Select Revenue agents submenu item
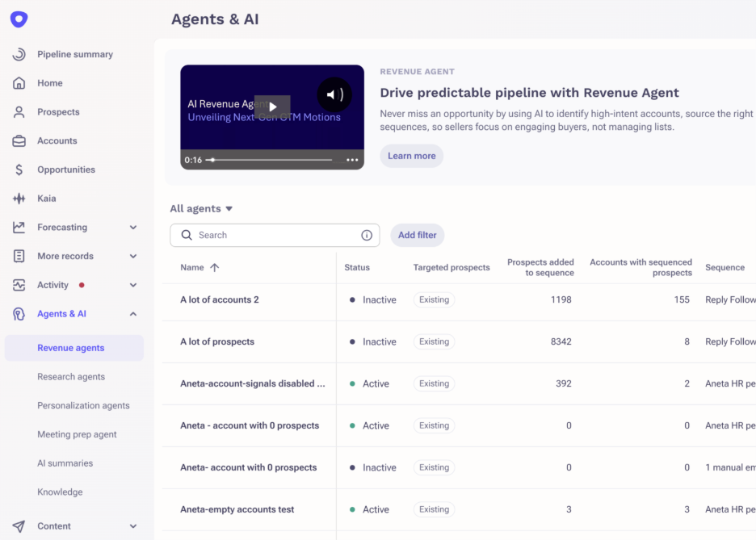756x540 pixels. tap(74, 348)
